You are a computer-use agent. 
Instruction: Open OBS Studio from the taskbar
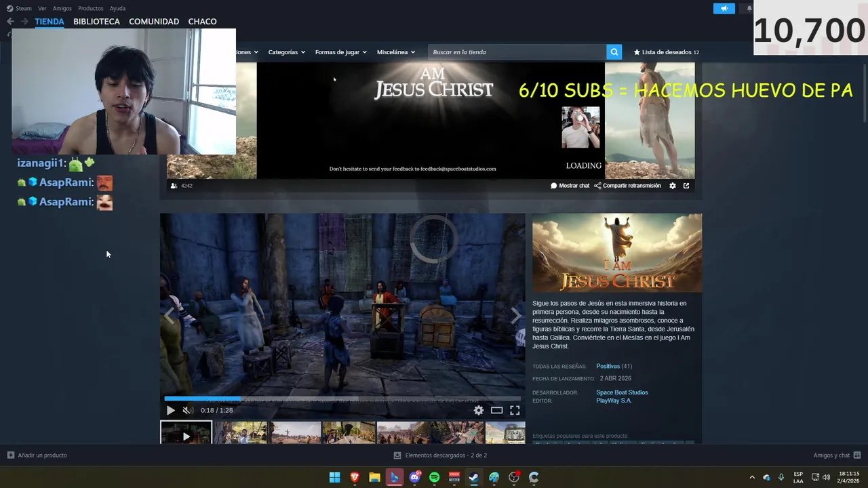coord(514,477)
